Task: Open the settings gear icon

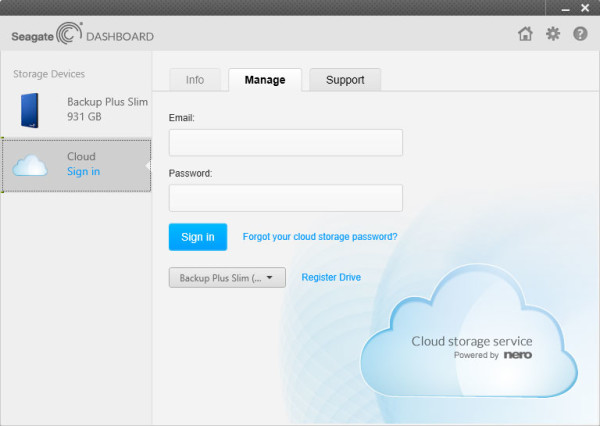Action: [553, 34]
